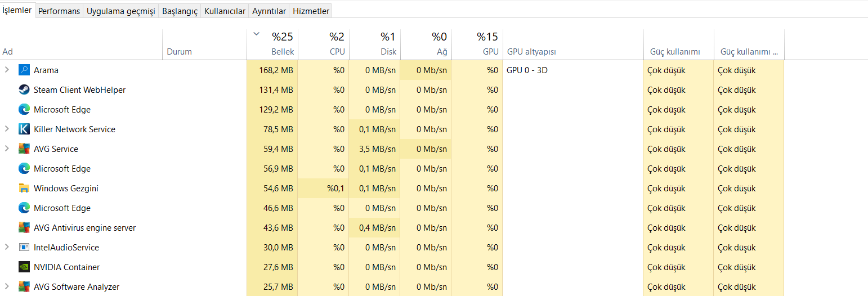Select the first Microsoft Edge process row
The image size is (868, 296).
62,110
